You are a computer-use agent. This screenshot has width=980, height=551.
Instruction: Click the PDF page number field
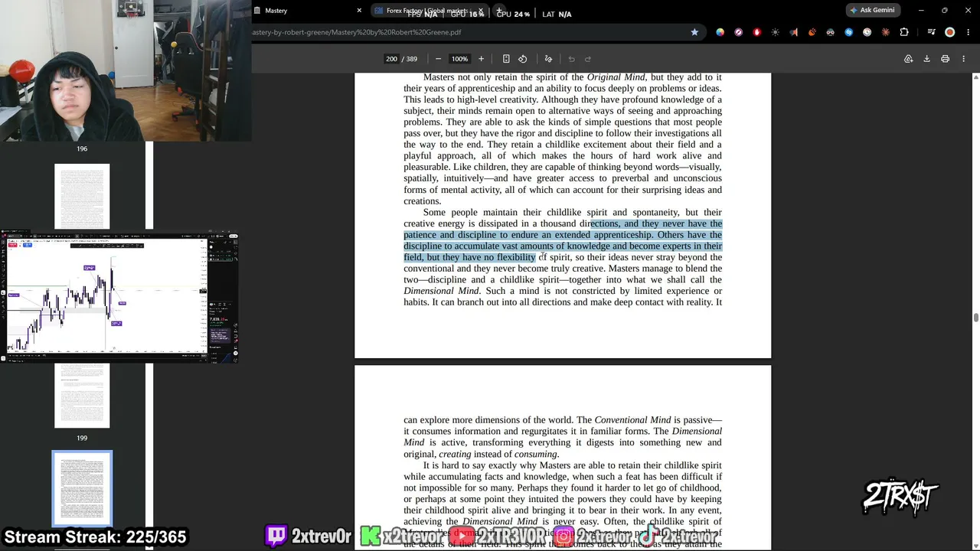[x=392, y=59]
